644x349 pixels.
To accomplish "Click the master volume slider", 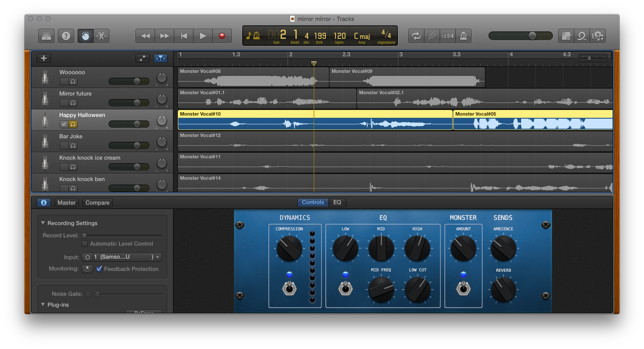I will tap(521, 36).
